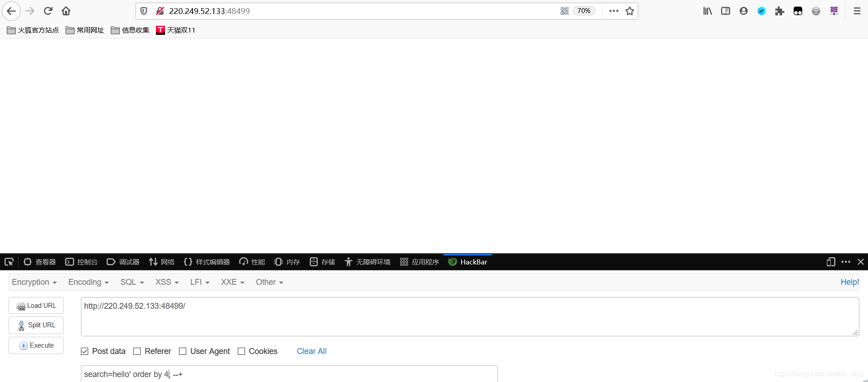Expand the XXE dropdown
Viewport: 868px width, 382px height.
(233, 282)
